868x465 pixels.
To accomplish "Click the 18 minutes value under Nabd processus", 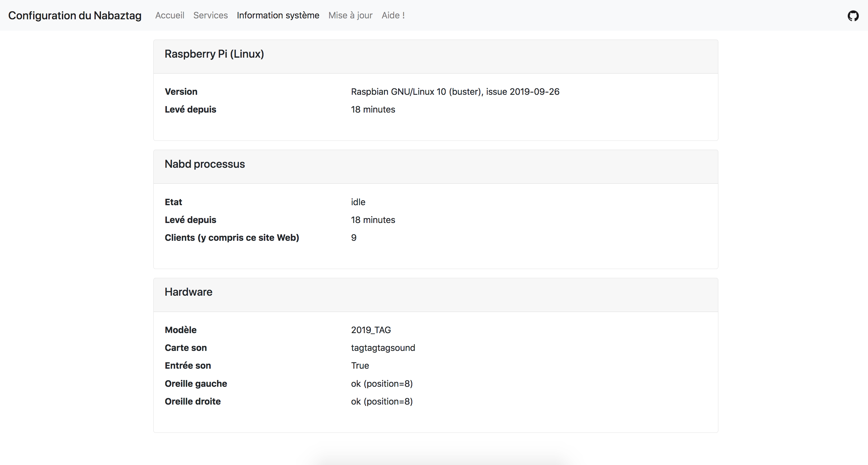I will tap(373, 220).
